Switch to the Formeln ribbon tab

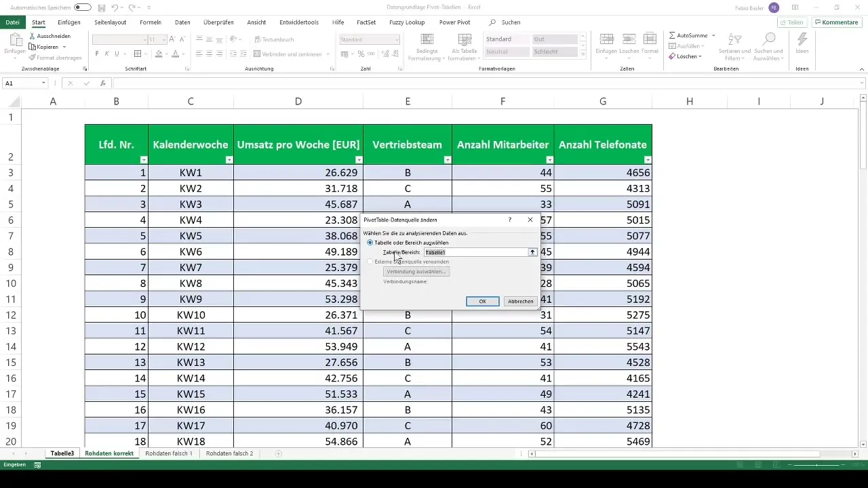tap(151, 22)
